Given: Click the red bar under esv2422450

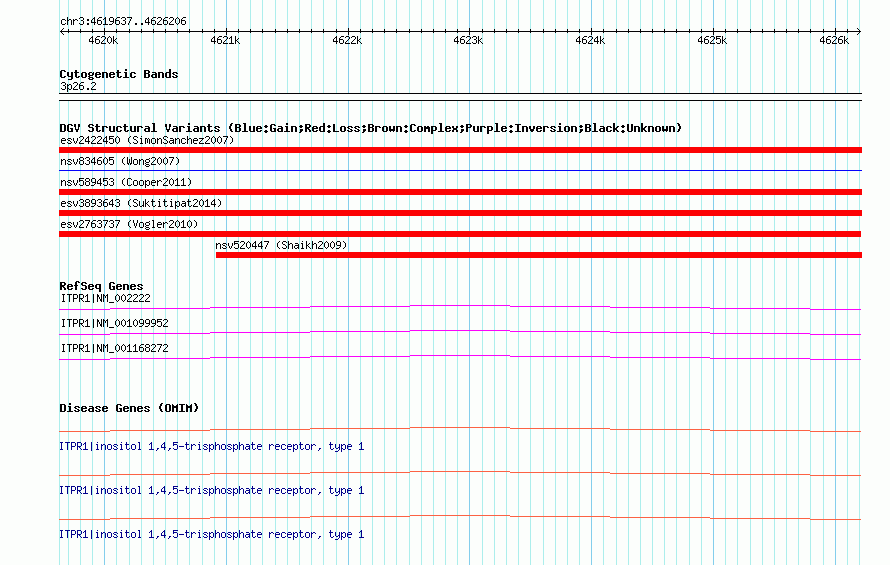Looking at the screenshot, I should point(460,150).
